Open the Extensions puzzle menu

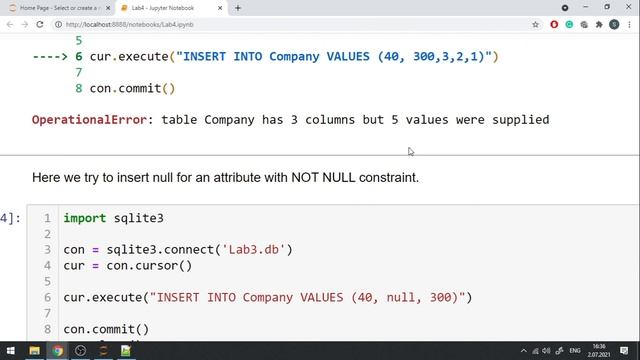click(x=599, y=24)
